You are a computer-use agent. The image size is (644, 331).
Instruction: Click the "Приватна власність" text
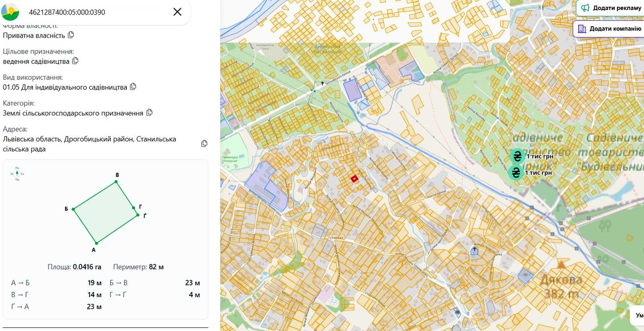click(34, 35)
